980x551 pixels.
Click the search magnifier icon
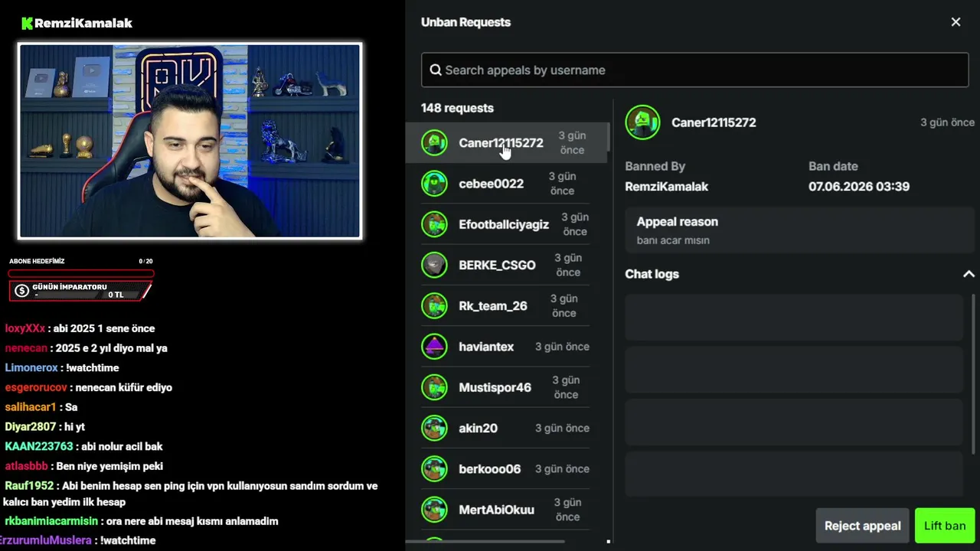point(436,70)
